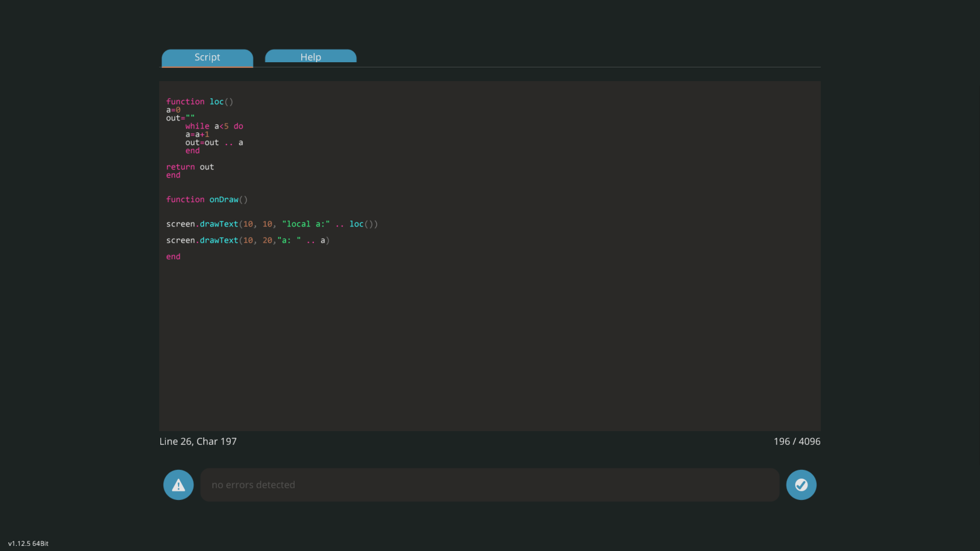
Task: Confirm script with the checkmark icon
Action: (801, 485)
